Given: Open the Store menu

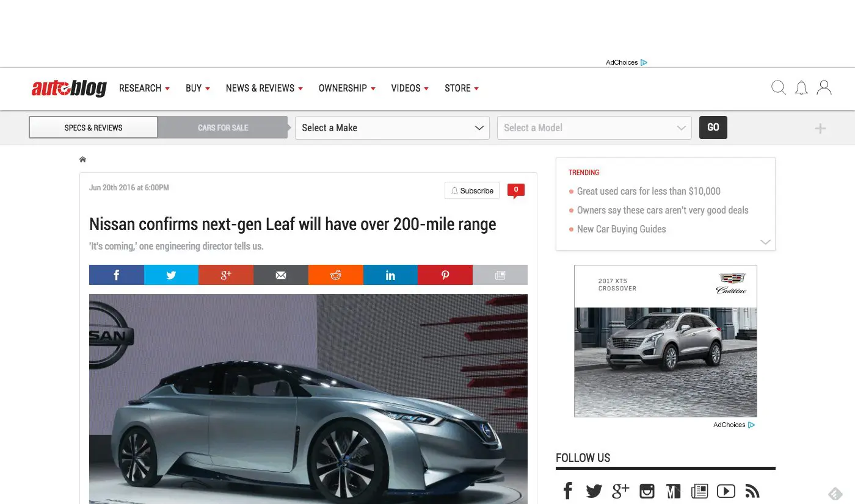Looking at the screenshot, I should (x=462, y=88).
